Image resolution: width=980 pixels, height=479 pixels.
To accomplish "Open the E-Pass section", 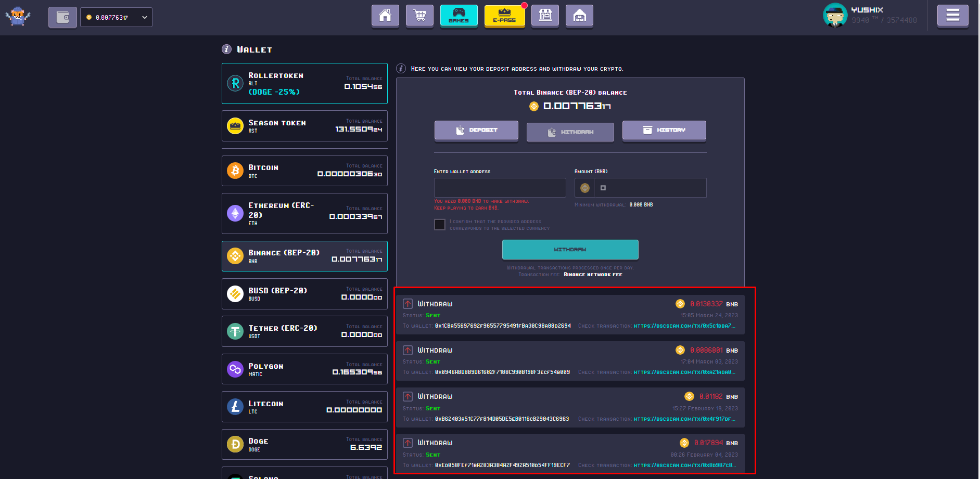I will click(x=504, y=16).
